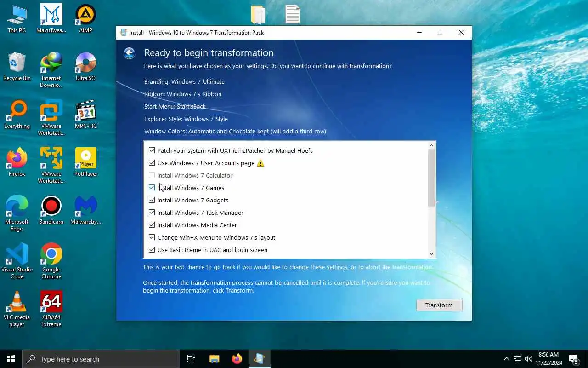This screenshot has width=588, height=368.
Task: Click the options list scroll-down arrow
Action: pos(431,253)
